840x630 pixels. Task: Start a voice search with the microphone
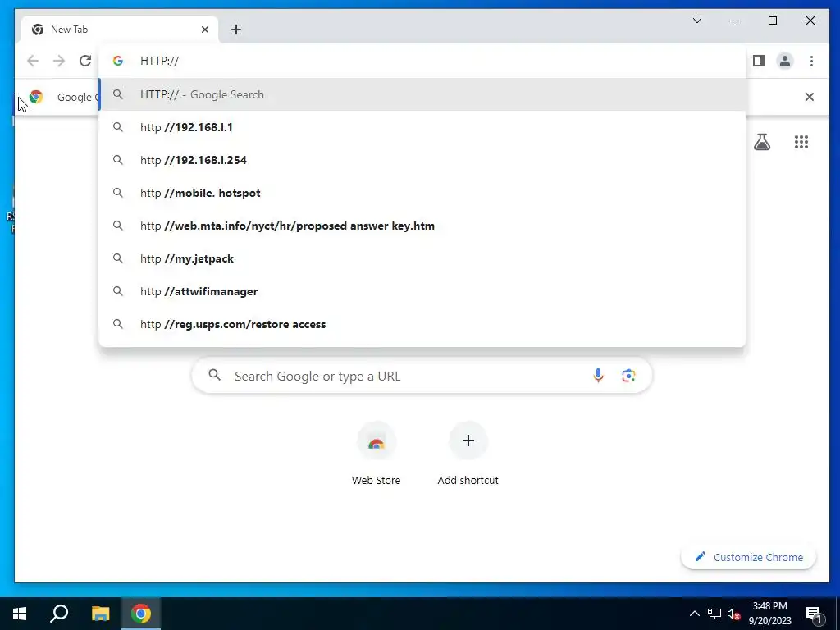598,376
